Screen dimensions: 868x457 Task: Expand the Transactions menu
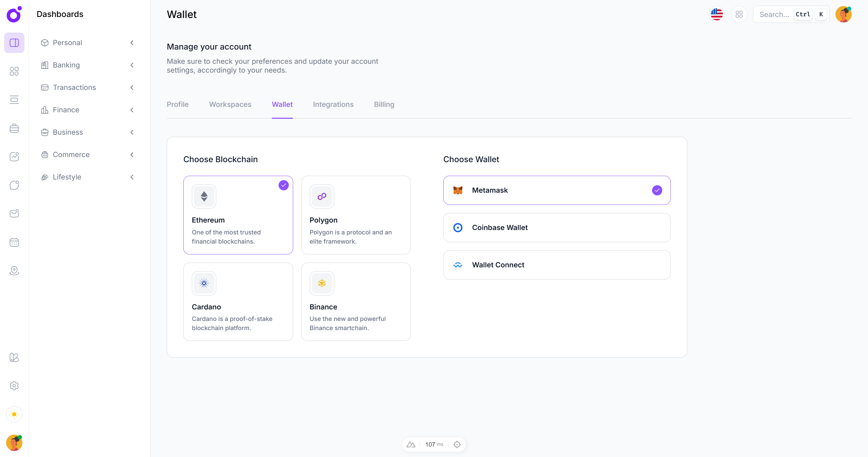pyautogui.click(x=132, y=88)
